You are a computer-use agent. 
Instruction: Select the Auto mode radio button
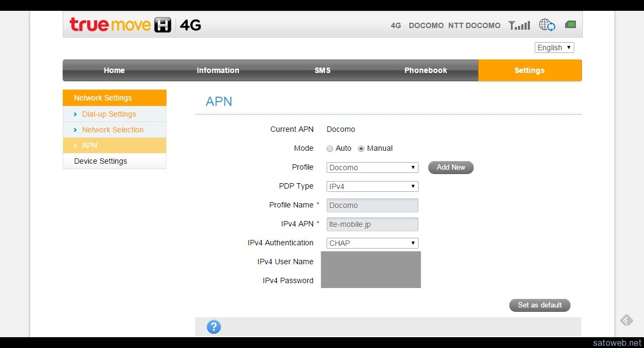pyautogui.click(x=330, y=148)
